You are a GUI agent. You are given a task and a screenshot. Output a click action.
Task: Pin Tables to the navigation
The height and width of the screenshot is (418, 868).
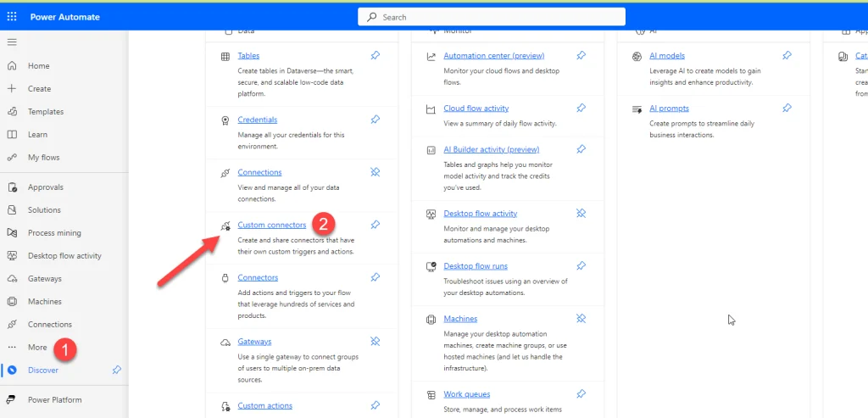click(376, 55)
